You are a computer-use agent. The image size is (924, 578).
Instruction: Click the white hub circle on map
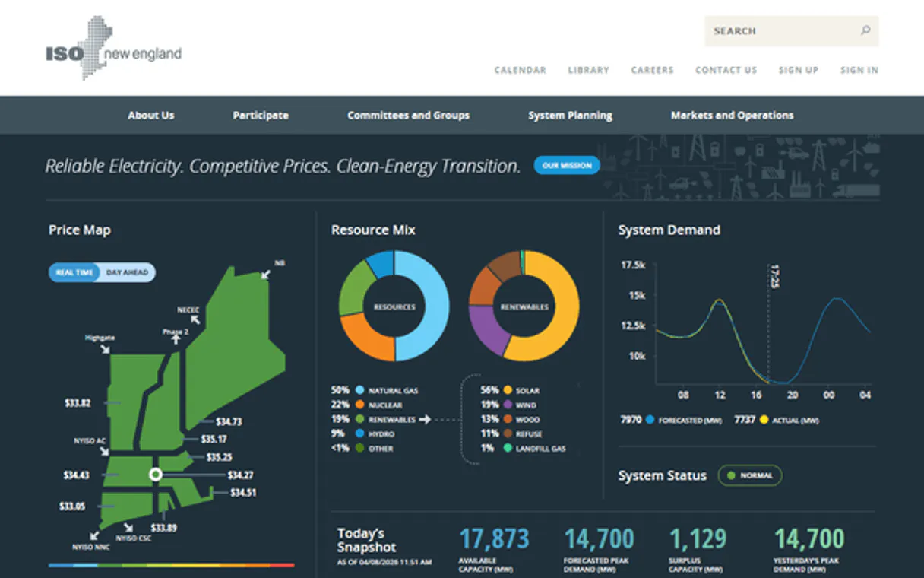[156, 475]
